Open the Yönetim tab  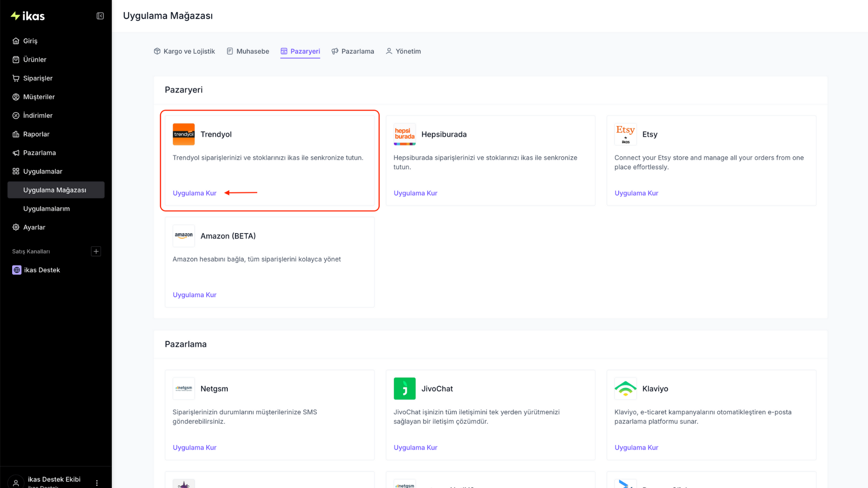(x=403, y=52)
